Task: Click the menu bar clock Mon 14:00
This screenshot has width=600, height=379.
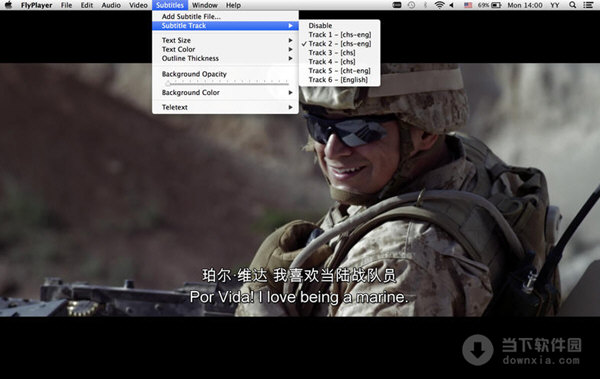Action: pyautogui.click(x=525, y=5)
